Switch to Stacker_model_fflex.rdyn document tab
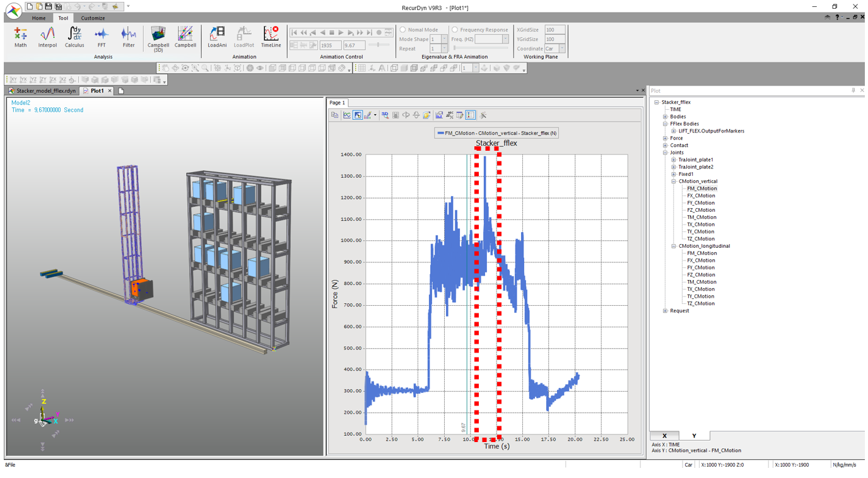 pyautogui.click(x=43, y=91)
